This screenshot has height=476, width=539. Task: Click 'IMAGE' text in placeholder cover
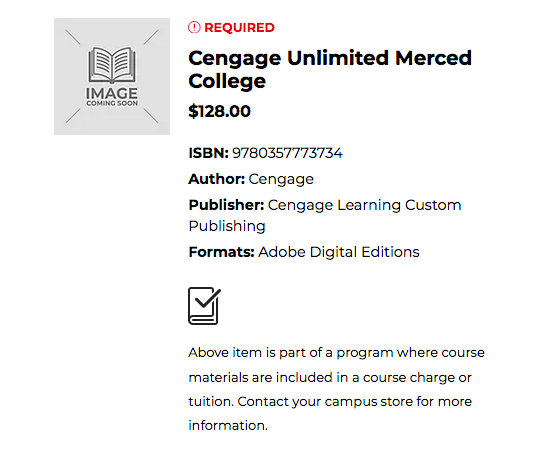[x=112, y=93]
